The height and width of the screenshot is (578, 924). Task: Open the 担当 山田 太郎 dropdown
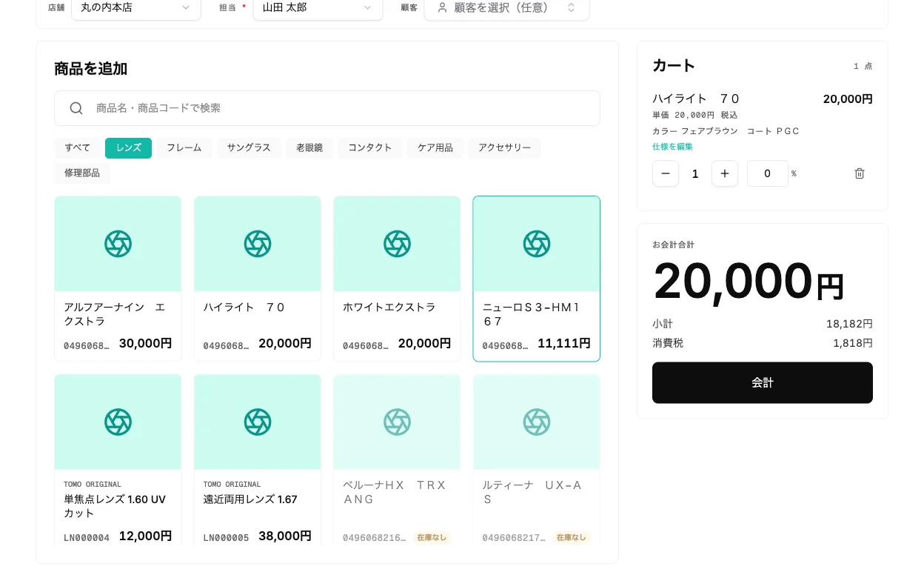pos(318,7)
